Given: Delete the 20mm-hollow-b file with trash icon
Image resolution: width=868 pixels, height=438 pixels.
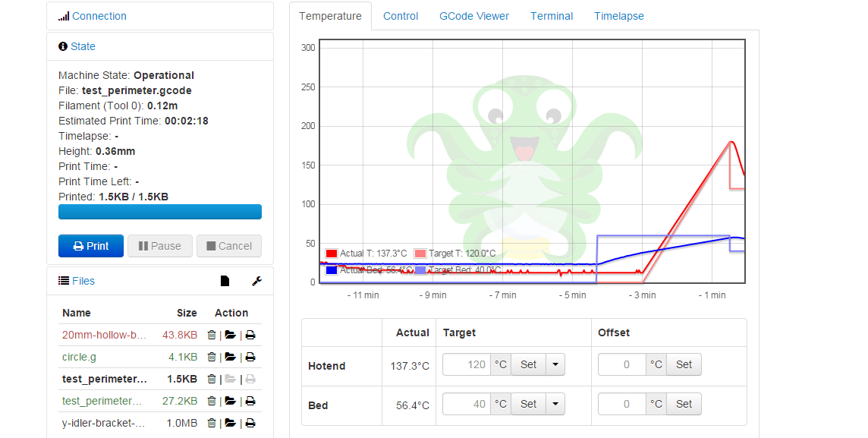Looking at the screenshot, I should [212, 335].
